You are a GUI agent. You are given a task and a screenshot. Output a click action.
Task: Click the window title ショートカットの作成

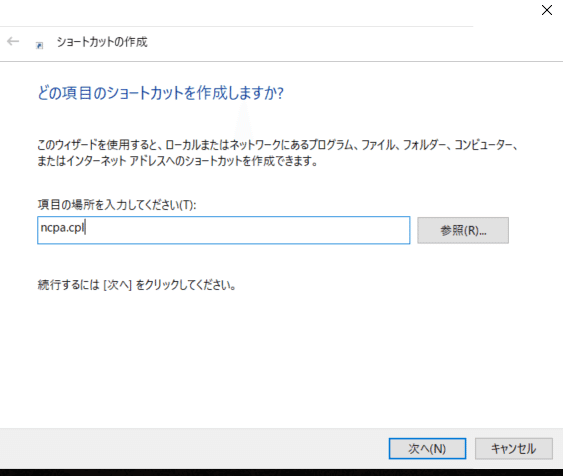(102, 42)
